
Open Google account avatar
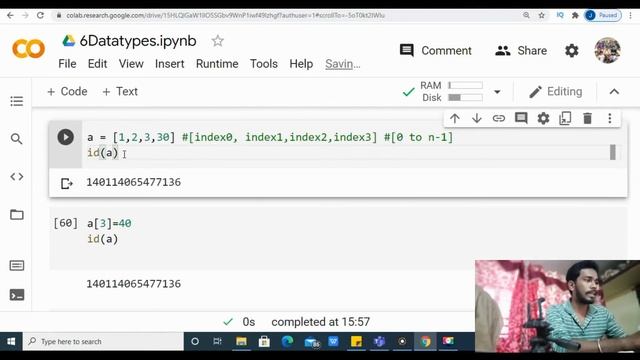[607, 51]
